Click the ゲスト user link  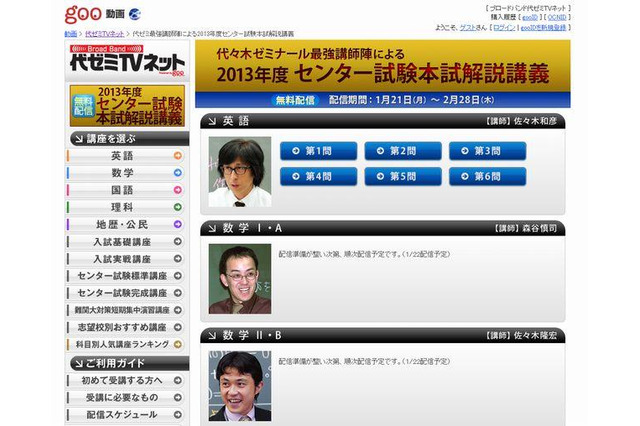468,27
